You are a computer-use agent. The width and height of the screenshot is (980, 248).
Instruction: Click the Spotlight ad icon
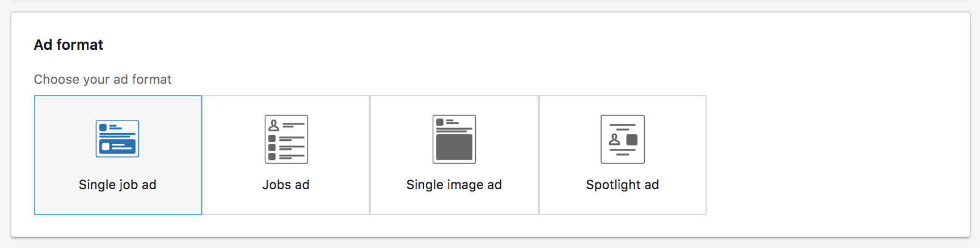623,139
